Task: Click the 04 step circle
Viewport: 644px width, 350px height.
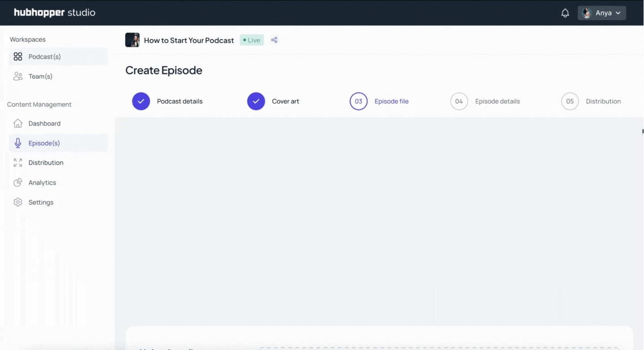Action: 459,101
